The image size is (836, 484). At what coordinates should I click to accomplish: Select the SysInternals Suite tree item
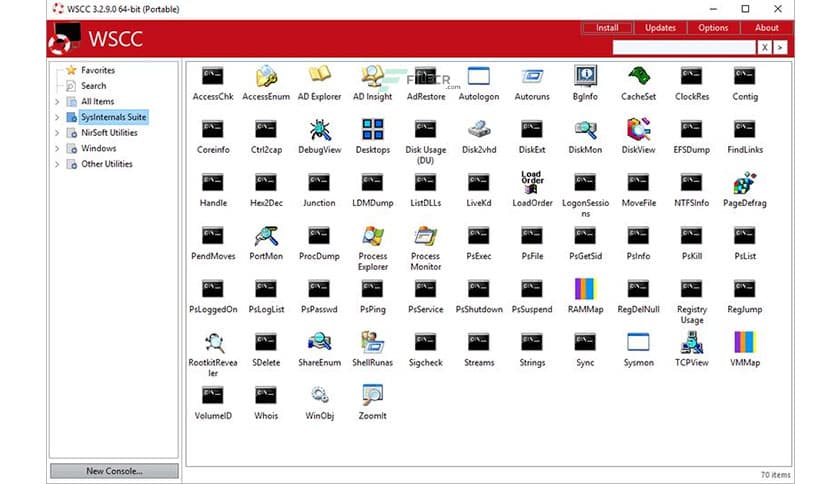[113, 117]
